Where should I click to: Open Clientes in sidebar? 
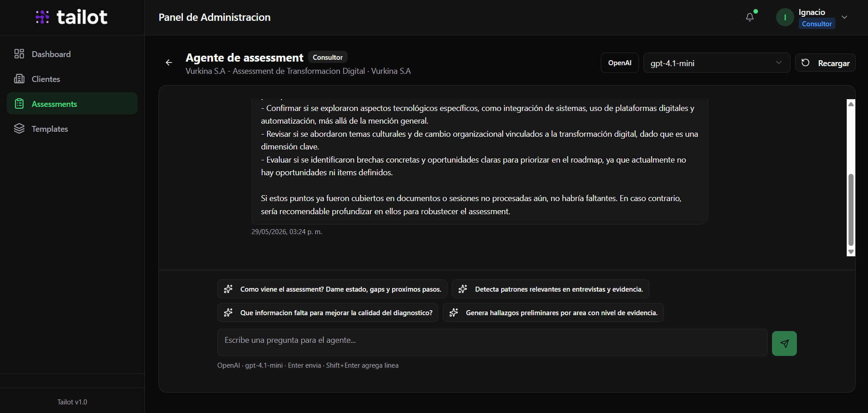(72, 79)
